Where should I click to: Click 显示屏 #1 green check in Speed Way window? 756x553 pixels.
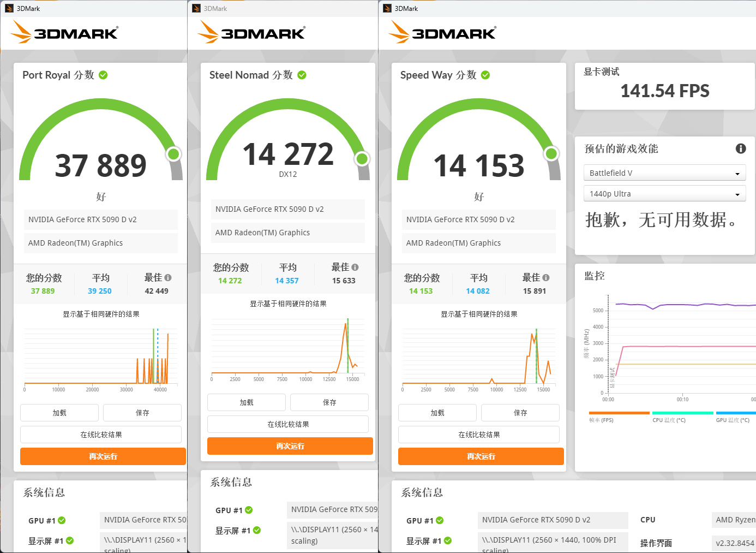pyautogui.click(x=448, y=540)
